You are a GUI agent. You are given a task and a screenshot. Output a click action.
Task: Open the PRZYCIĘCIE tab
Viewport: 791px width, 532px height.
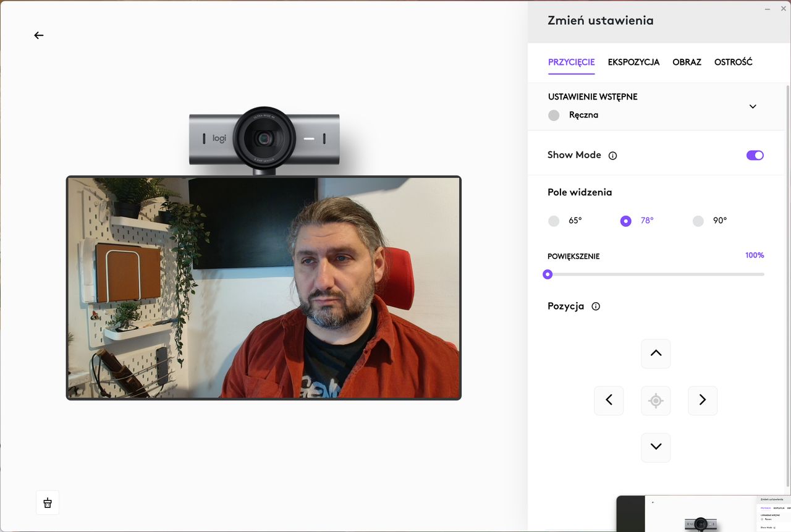(571, 62)
